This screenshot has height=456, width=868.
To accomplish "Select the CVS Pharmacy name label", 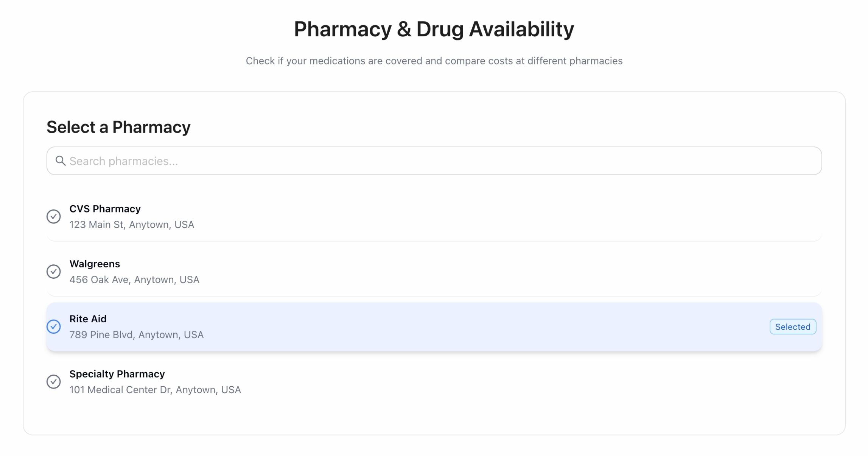I will click(105, 209).
